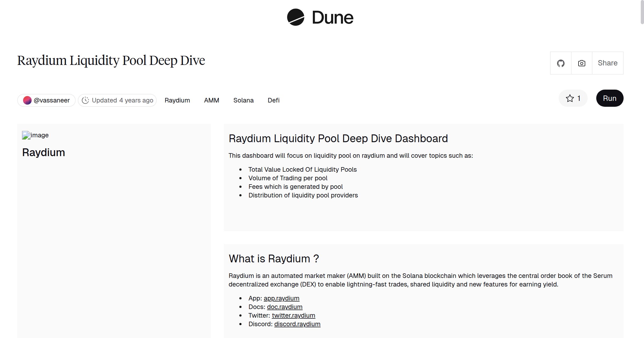Viewport: 644px width, 338px height.
Task: Click the @vassaneer username pill
Action: [52, 100]
